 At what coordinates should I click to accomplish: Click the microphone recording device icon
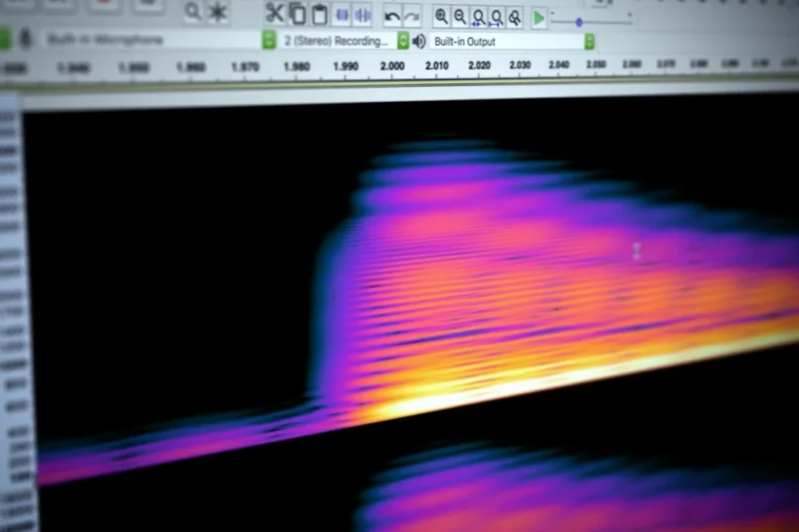(x=26, y=39)
